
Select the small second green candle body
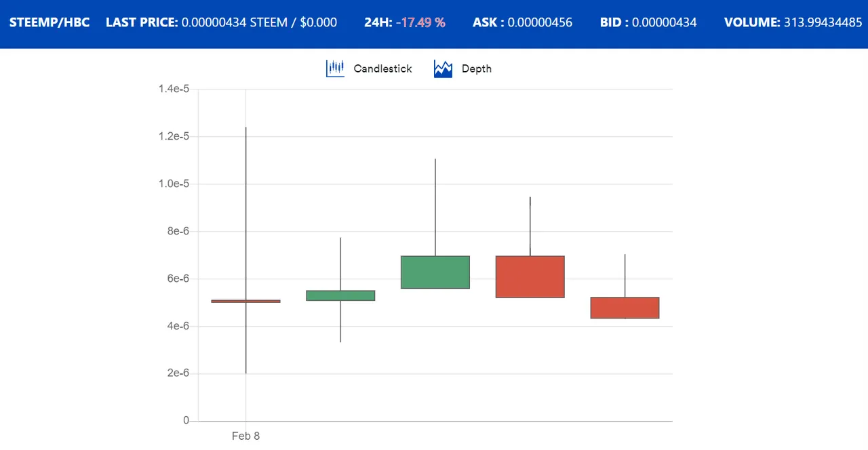point(340,295)
